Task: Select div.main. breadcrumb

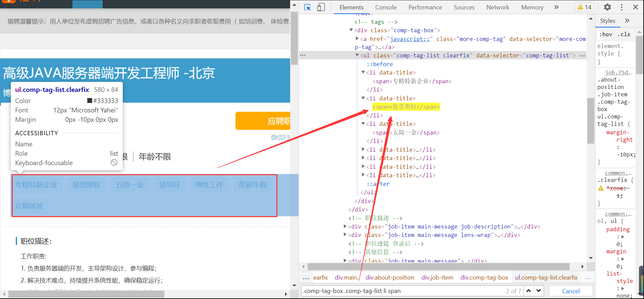Action: tap(346, 278)
